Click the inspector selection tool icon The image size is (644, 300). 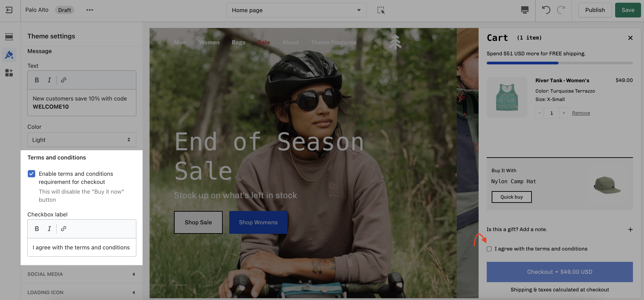click(x=380, y=10)
